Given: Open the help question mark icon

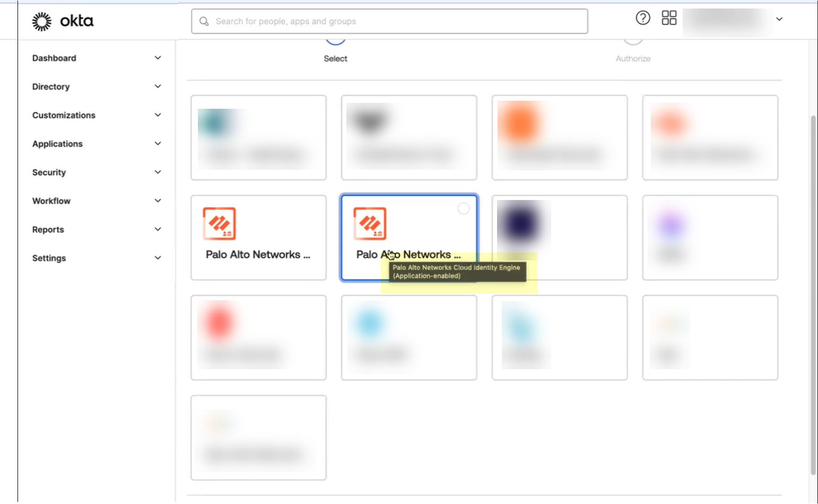Looking at the screenshot, I should [642, 18].
